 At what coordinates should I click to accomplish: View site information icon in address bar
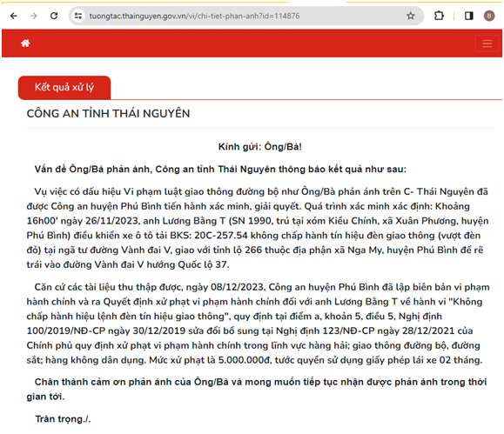(78, 16)
